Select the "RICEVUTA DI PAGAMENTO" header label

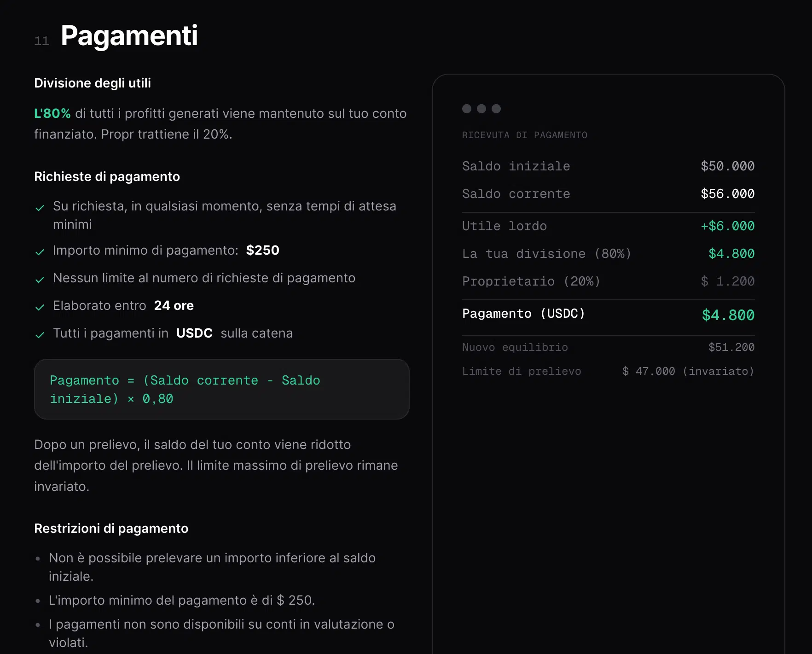(525, 134)
